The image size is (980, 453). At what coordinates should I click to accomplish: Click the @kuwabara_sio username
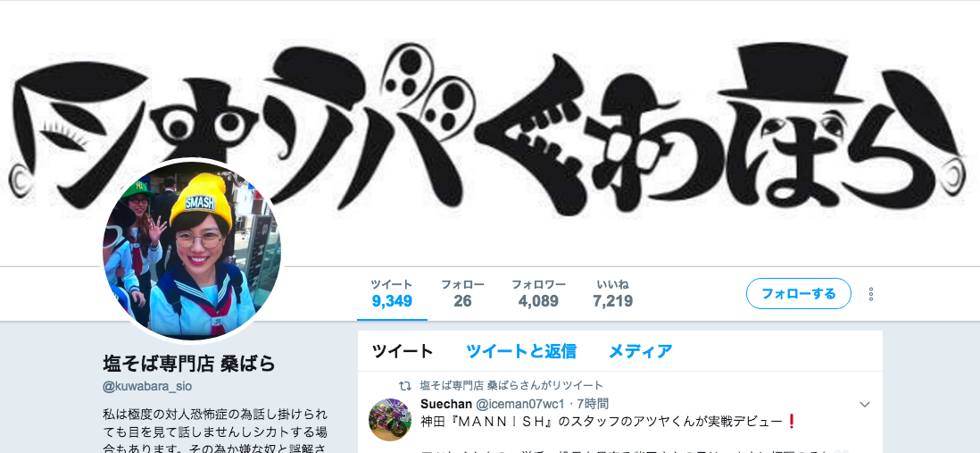pos(147,386)
